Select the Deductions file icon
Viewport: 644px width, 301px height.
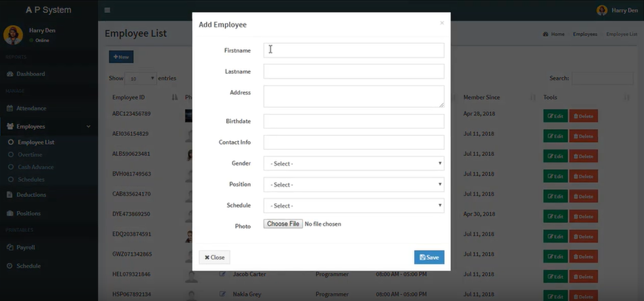point(10,195)
